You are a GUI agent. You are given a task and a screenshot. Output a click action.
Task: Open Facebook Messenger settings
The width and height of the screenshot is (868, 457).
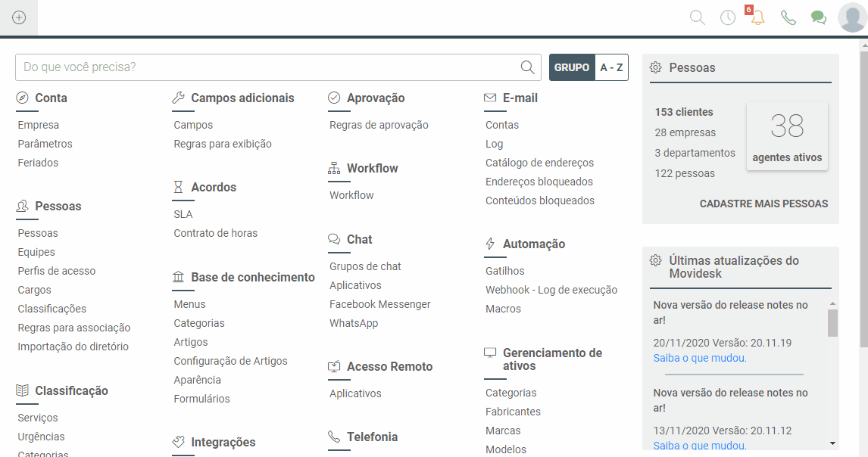[x=379, y=304]
